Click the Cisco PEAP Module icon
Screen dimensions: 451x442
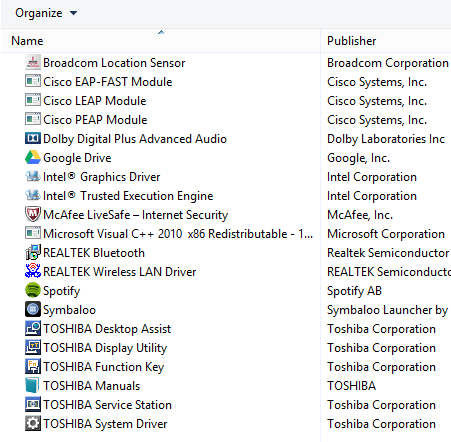point(33,119)
